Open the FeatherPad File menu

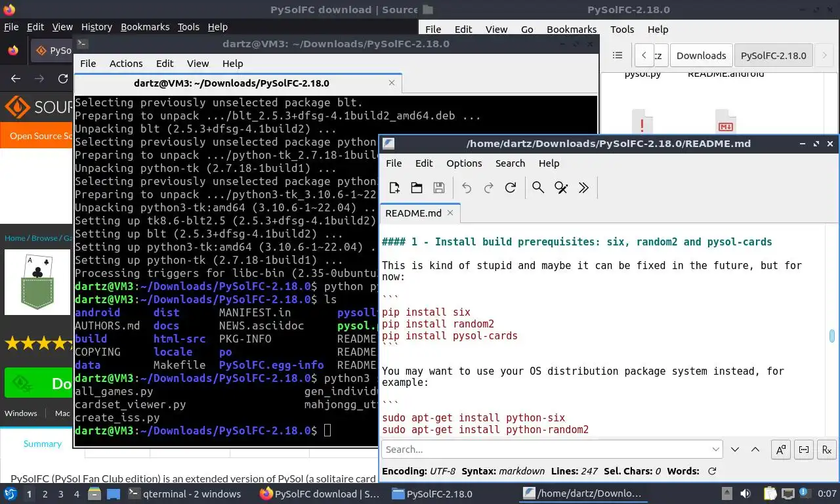pos(394,163)
